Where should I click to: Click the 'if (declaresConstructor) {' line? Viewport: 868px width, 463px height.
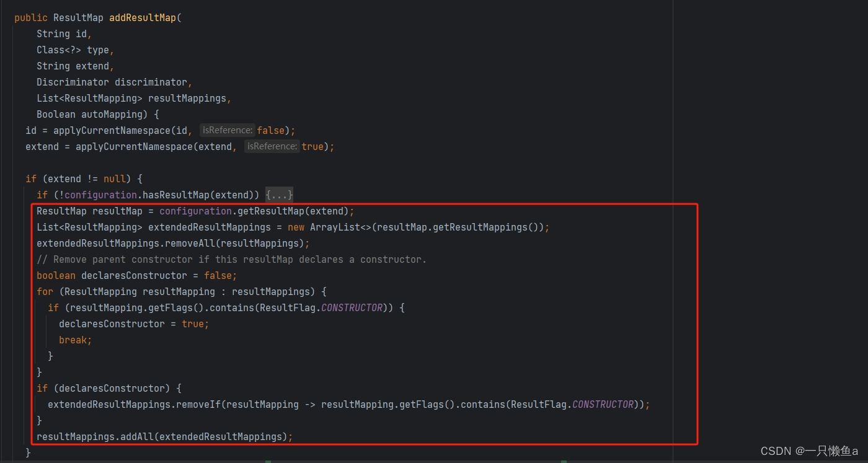[108, 389]
